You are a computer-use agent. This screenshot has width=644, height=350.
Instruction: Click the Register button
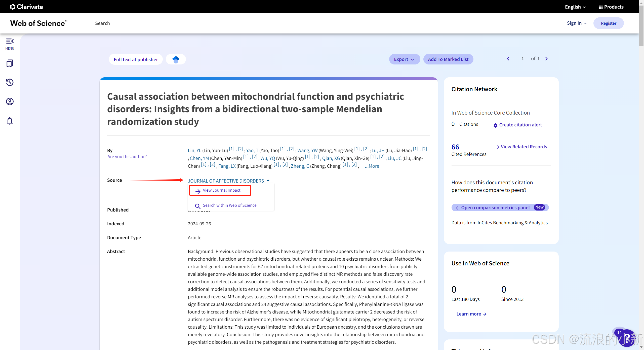click(608, 23)
